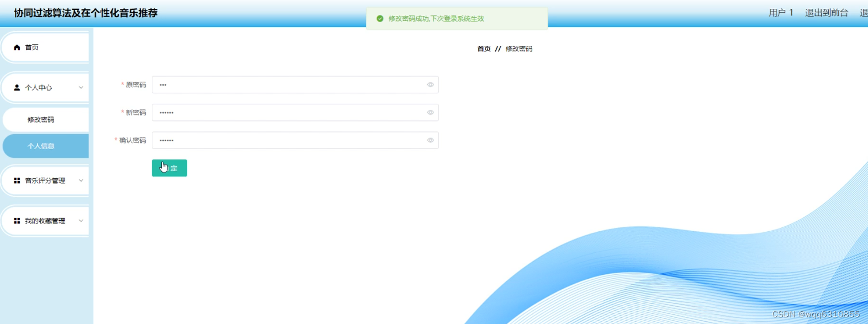Click the 首页 breadcrumb link
868x324 pixels.
click(484, 49)
